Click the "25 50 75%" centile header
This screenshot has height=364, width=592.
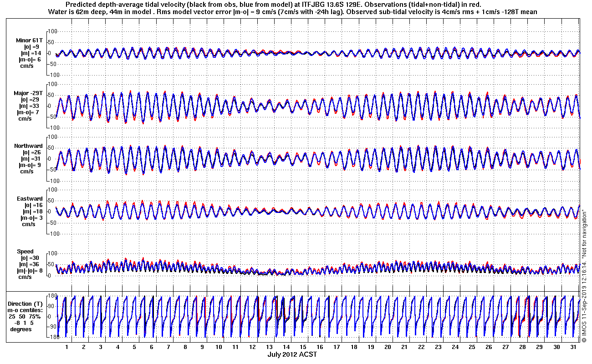click(x=25, y=316)
